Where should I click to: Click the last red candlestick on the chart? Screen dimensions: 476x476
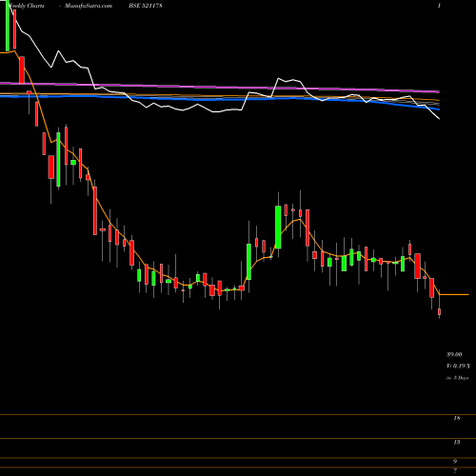(440, 311)
